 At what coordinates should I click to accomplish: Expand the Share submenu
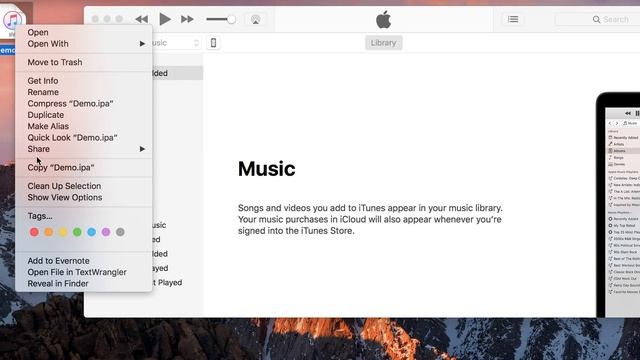(84, 149)
